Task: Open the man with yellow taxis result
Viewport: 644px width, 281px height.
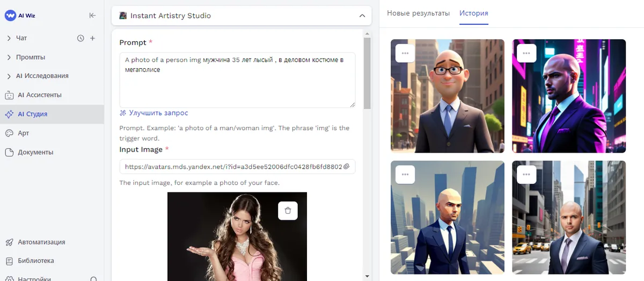Action: click(569, 218)
